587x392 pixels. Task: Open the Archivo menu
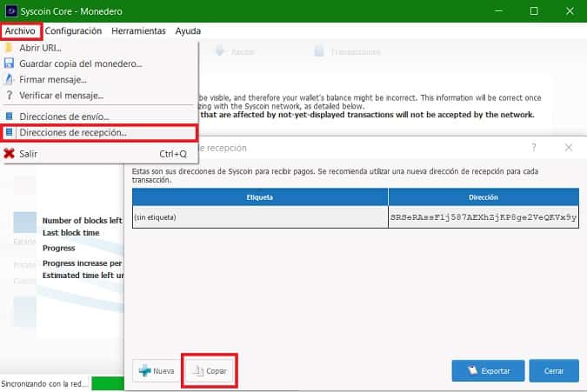[21, 31]
